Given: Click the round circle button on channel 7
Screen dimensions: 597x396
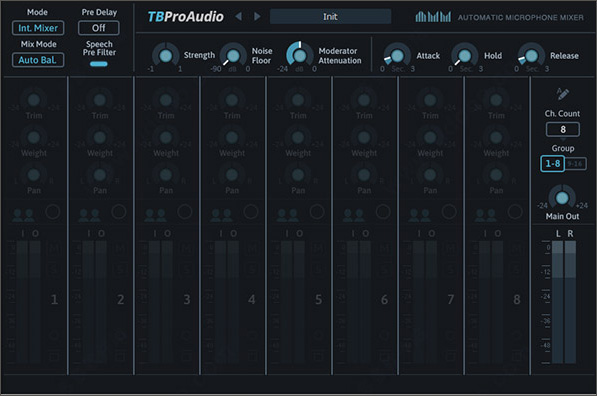Looking at the screenshot, I should [x=449, y=212].
